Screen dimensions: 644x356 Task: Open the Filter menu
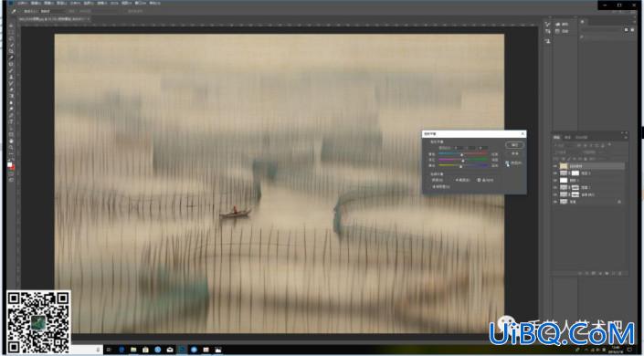(x=101, y=4)
